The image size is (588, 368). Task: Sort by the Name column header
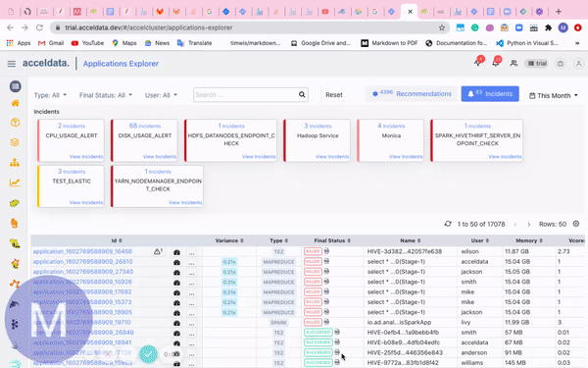click(410, 240)
